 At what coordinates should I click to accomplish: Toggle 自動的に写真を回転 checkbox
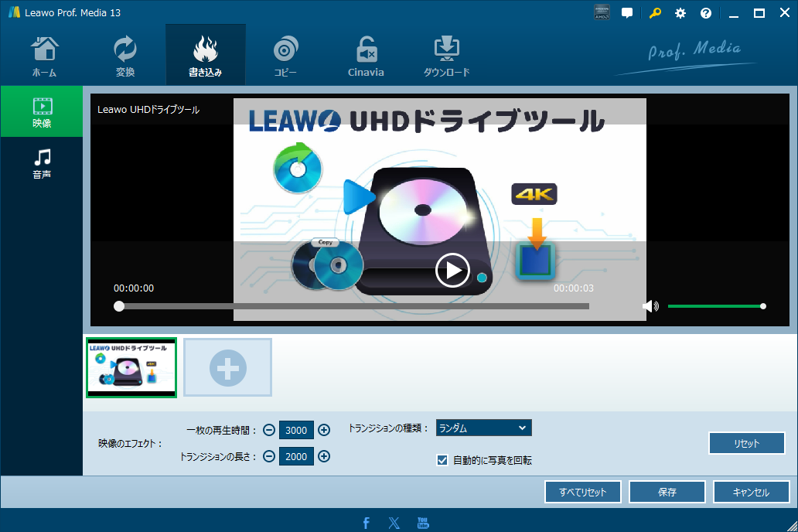442,460
